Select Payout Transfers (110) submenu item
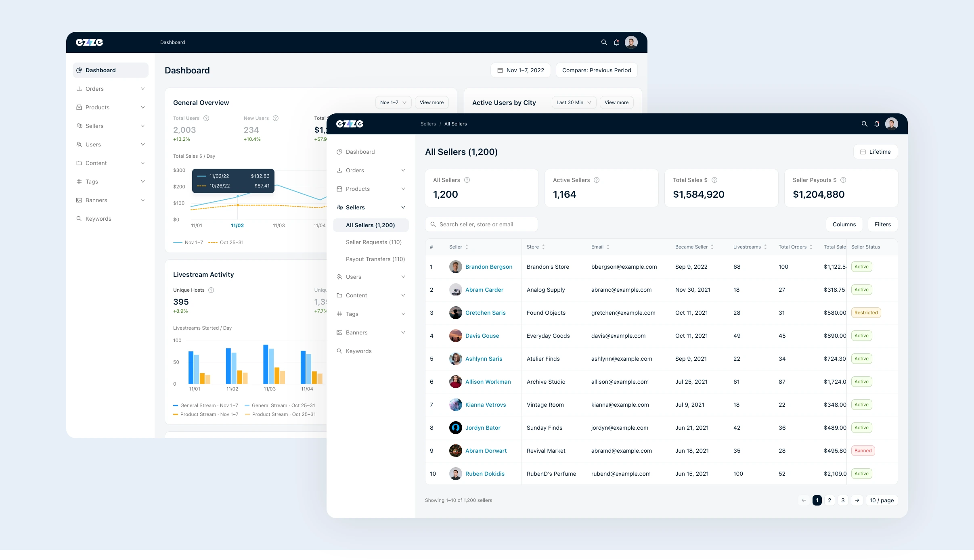 pos(375,259)
